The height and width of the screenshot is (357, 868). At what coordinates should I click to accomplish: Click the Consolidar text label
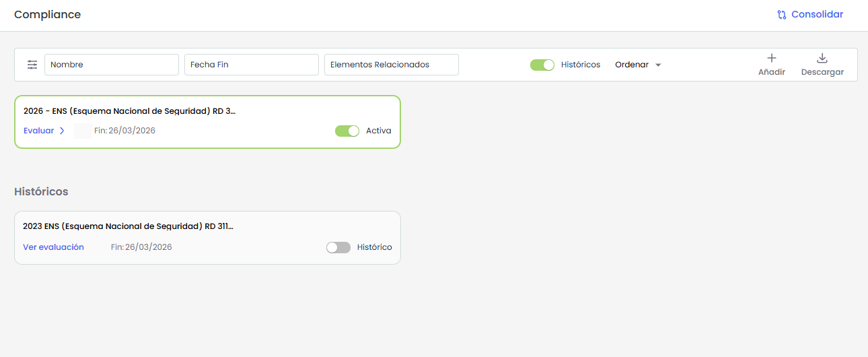point(817,15)
